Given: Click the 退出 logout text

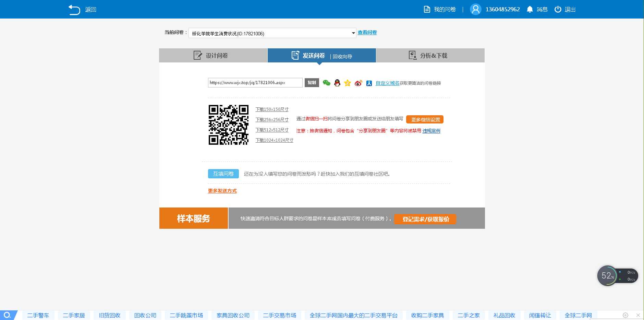Looking at the screenshot, I should (570, 10).
